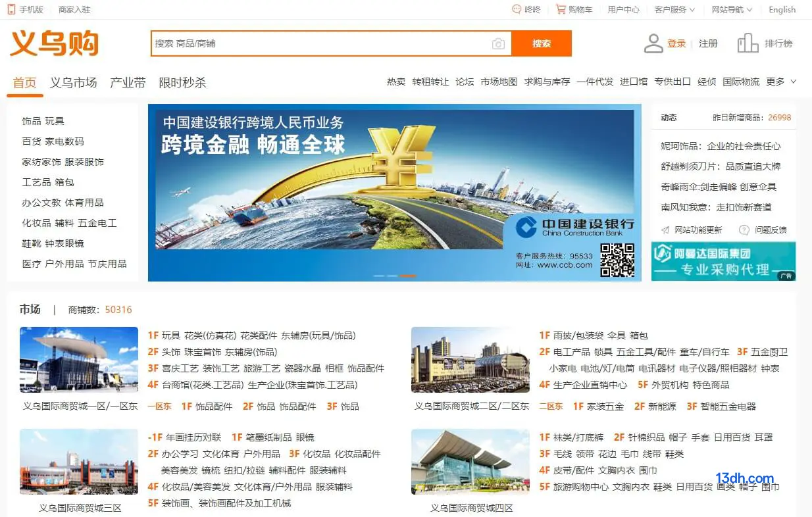The image size is (812, 517).
Task: Click the 咚咚 chat bubble icon
Action: [x=517, y=9]
